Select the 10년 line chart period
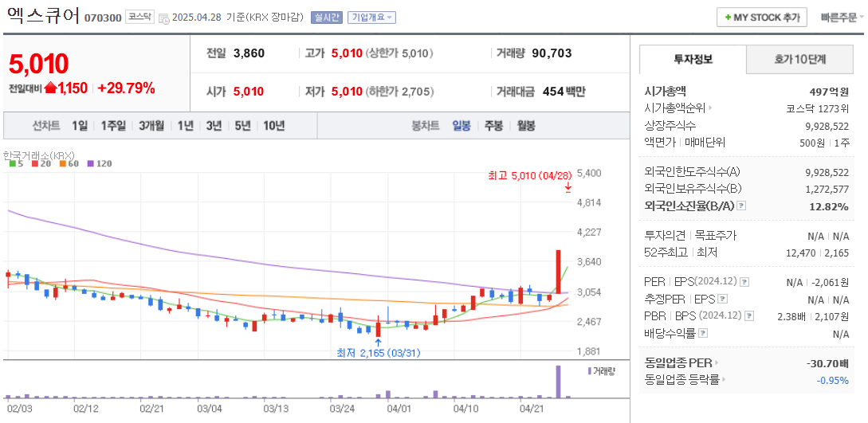This screenshot has height=423, width=868. pos(274,126)
